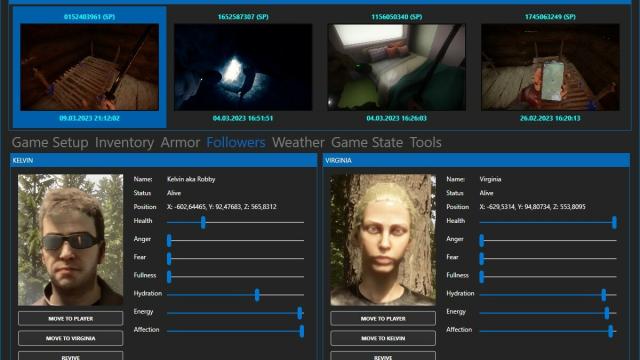Adjust Kelvin's Fullness slider
The height and width of the screenshot is (360, 640).
coord(236,277)
